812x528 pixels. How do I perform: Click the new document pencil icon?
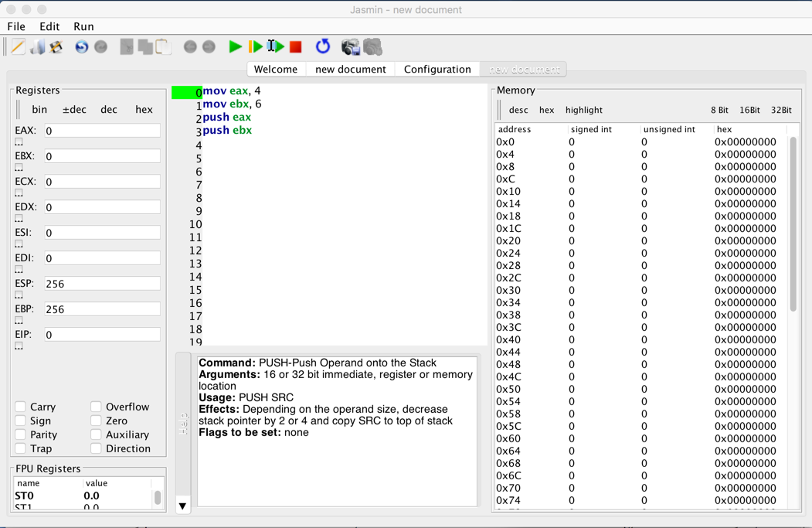[18, 47]
